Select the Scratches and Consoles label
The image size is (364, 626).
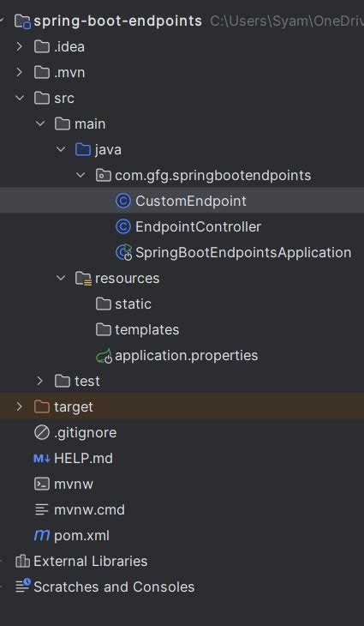pos(114,587)
